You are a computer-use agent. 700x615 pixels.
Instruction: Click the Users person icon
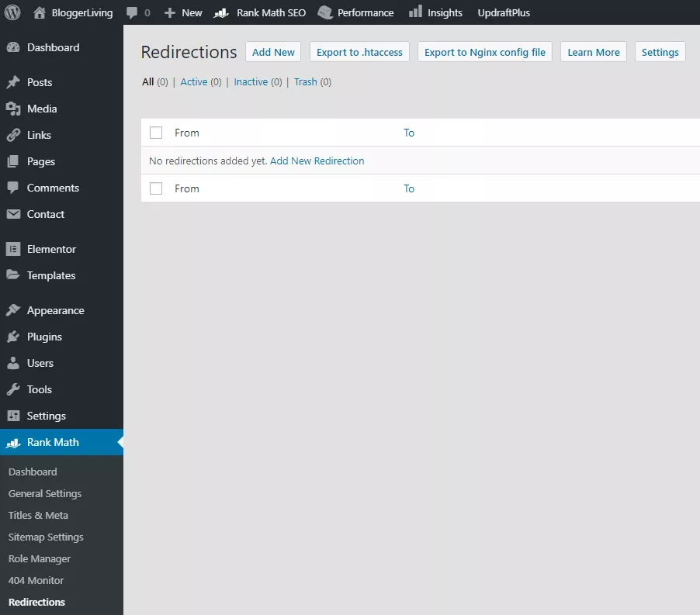(13, 363)
